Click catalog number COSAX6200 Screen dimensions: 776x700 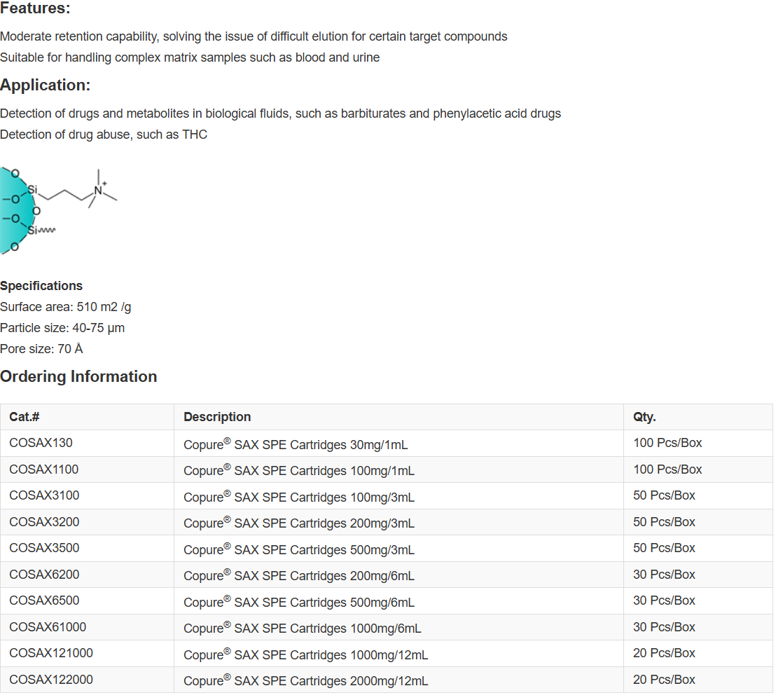[x=44, y=575]
